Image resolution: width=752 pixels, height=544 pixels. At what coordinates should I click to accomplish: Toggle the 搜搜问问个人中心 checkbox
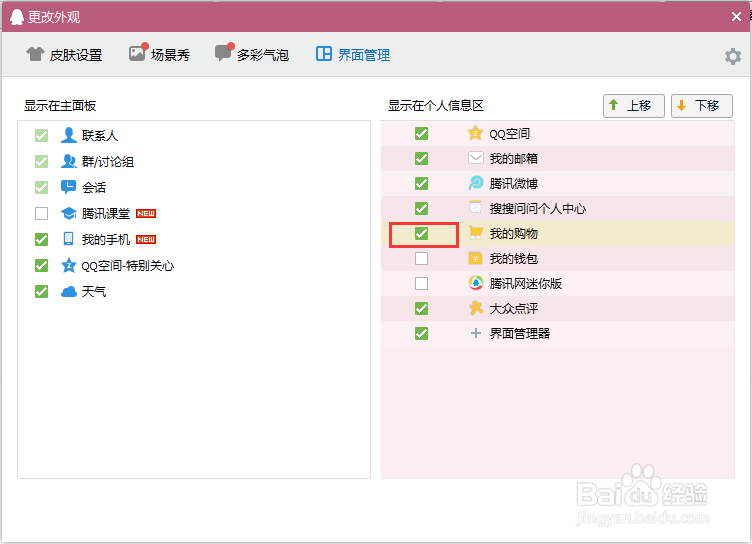point(422,208)
